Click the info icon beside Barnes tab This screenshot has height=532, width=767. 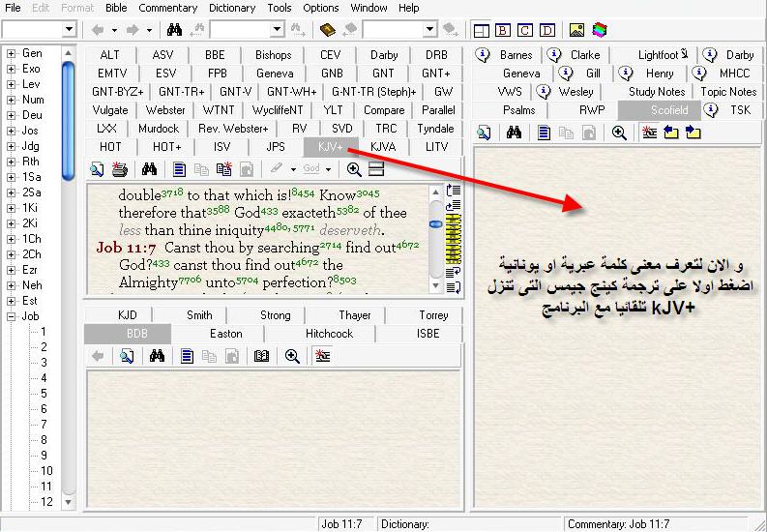pos(483,55)
